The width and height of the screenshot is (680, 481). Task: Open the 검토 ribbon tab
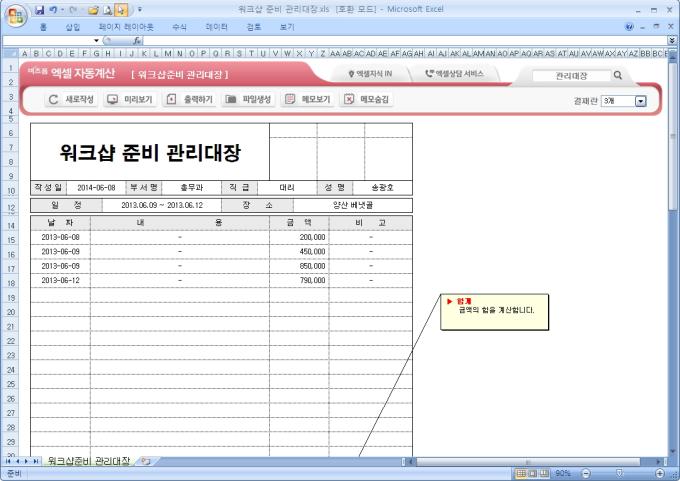[254, 27]
